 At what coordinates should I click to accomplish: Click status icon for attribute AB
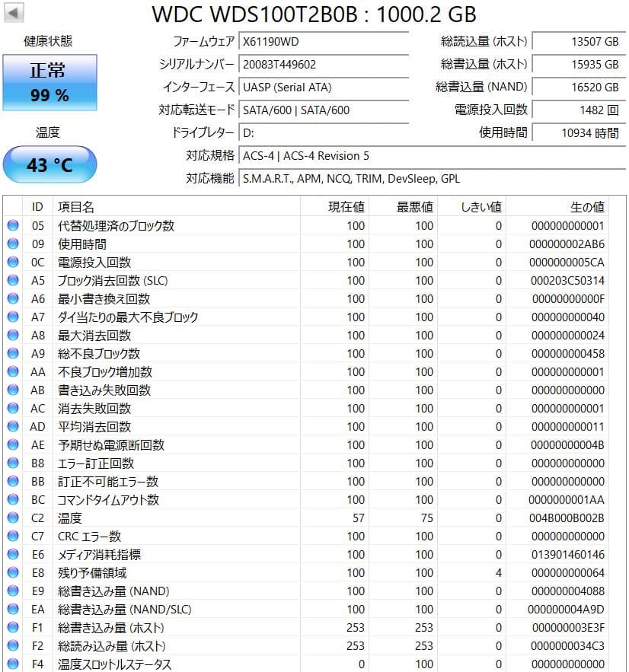[13, 390]
